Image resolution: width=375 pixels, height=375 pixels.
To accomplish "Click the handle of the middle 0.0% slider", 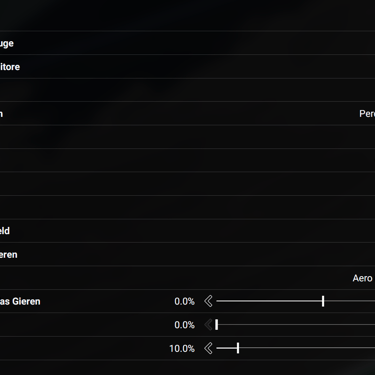I will pyautogui.click(x=217, y=325).
